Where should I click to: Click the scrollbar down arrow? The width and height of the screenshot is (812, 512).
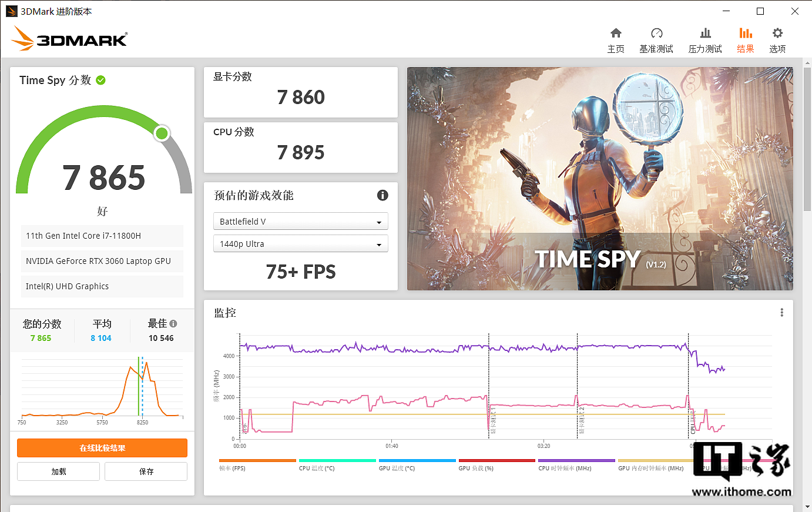point(807,507)
